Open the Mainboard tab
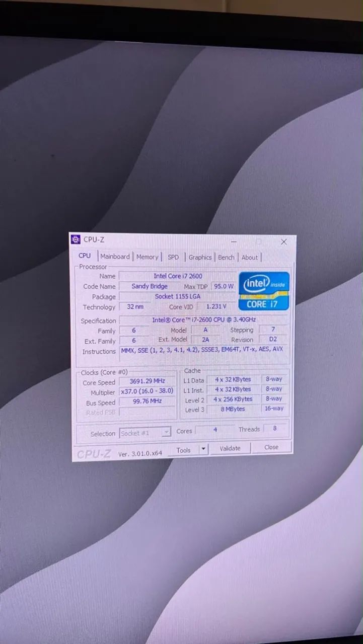Viewport: 363px width, 644px height. point(115,256)
